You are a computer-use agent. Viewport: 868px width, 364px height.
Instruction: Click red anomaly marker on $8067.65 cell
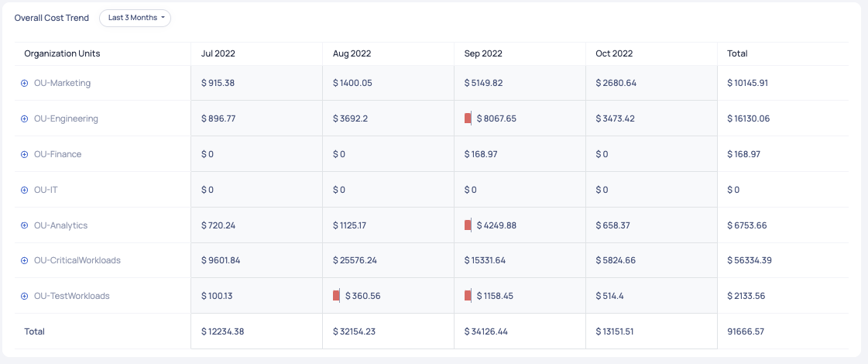[468, 118]
